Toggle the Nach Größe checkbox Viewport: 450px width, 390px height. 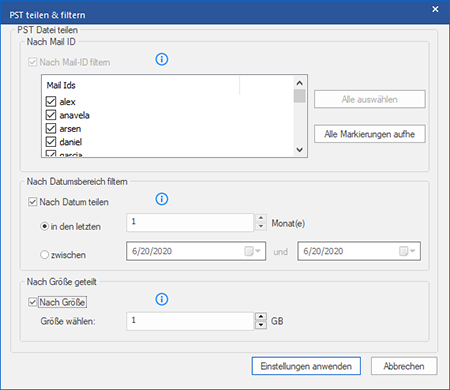pos(32,302)
